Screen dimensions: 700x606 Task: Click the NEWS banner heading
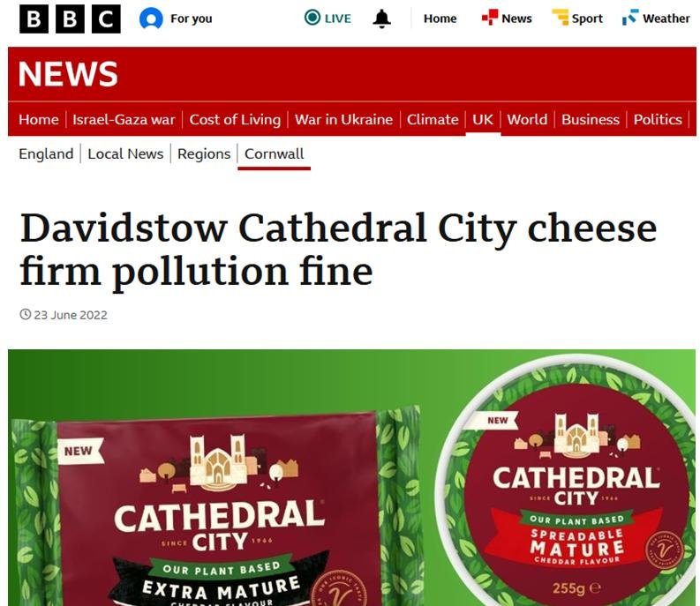pyautogui.click(x=68, y=74)
